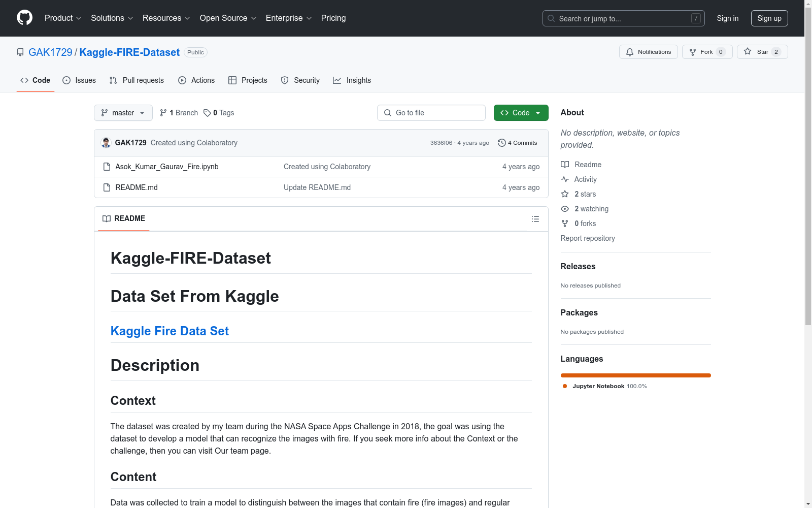Click the stars icon in About section

pyautogui.click(x=565, y=194)
